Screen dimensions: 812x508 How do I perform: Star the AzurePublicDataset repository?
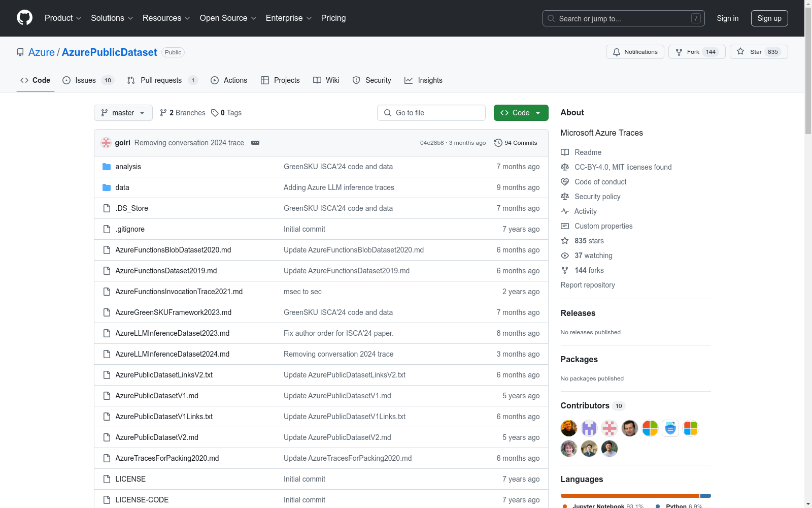tap(759, 52)
